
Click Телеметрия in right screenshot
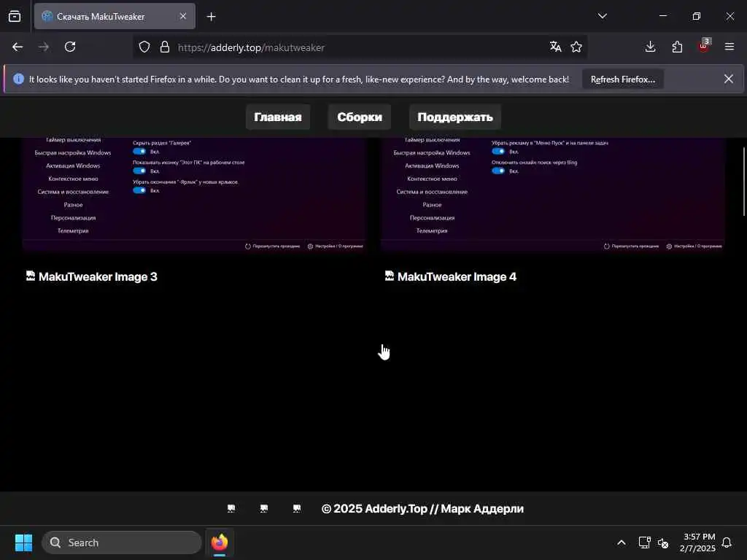tap(432, 230)
